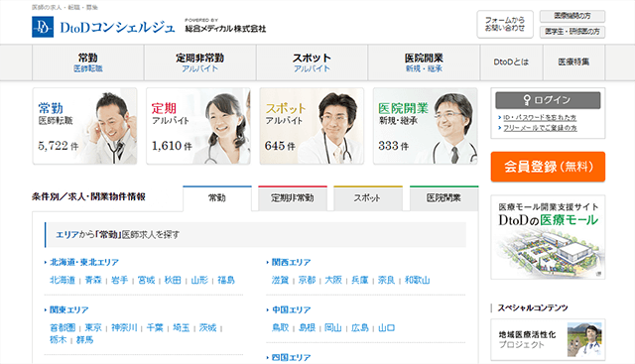Screen dimensions: 635x364
Task: Select the 岡山 prefecture link
Action: coord(333,327)
